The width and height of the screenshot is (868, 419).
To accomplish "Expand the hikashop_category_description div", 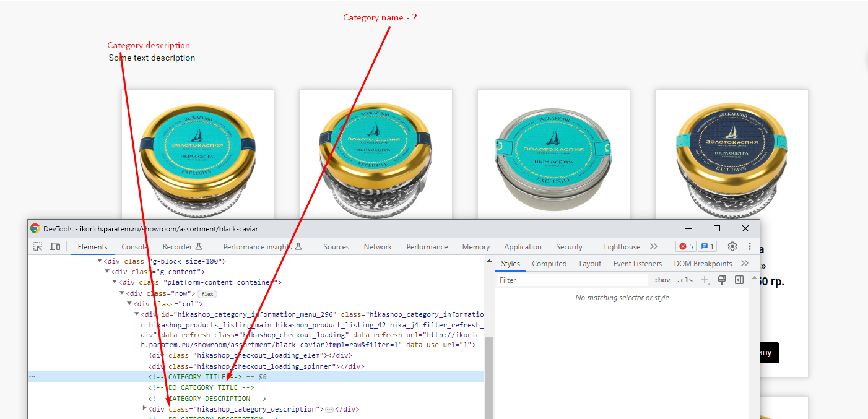I will click(144, 408).
